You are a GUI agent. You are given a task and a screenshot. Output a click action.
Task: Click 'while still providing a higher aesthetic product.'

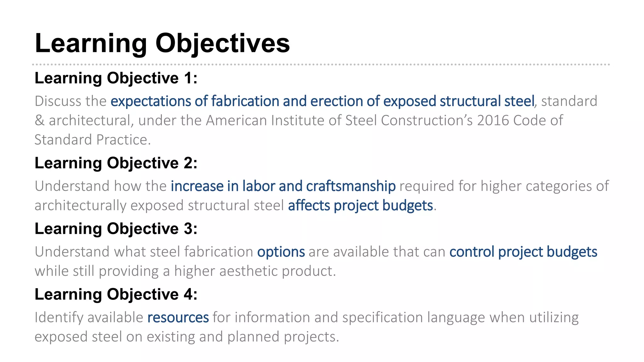click(185, 271)
